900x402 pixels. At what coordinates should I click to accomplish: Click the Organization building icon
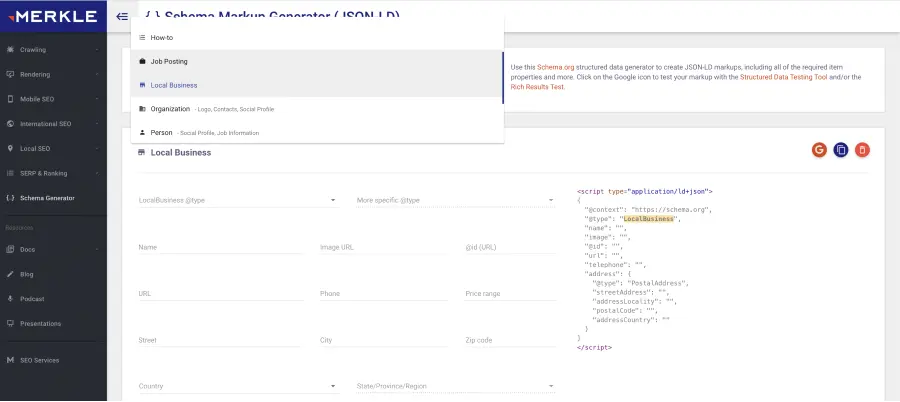tap(142, 109)
